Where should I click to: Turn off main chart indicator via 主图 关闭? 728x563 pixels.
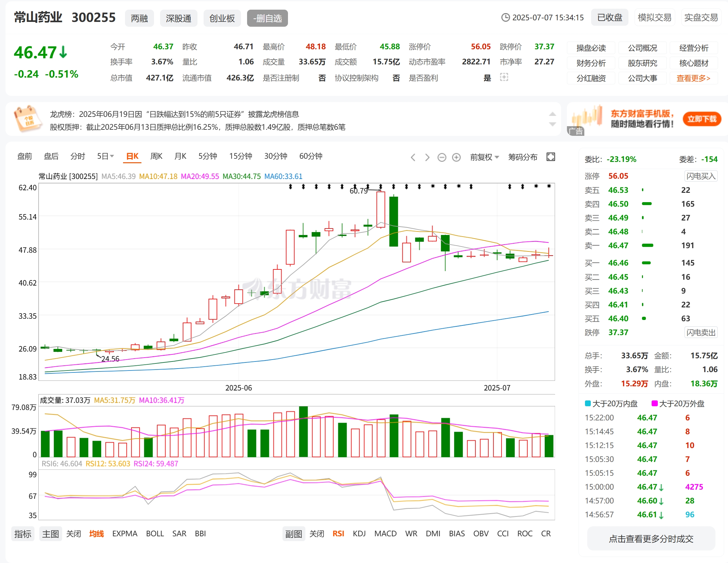pos(73,534)
